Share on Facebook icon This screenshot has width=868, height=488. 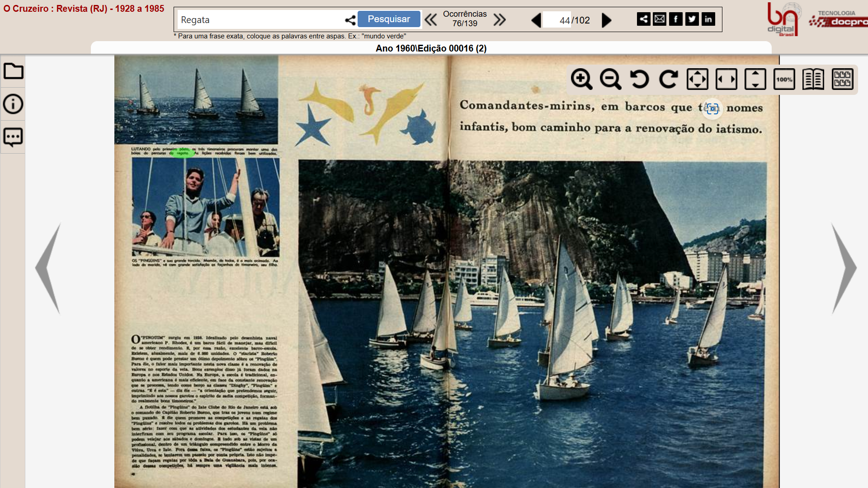(675, 19)
